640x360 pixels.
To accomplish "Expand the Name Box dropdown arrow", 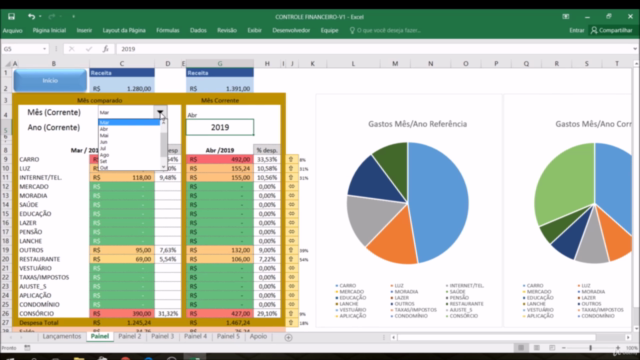I will click(44, 49).
